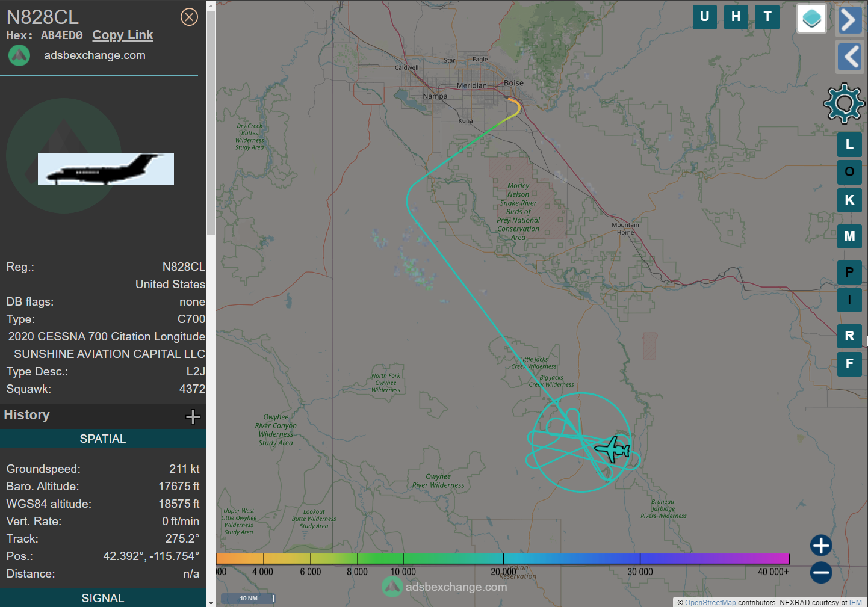
Task: Zoom in with the plus button
Action: tap(821, 546)
